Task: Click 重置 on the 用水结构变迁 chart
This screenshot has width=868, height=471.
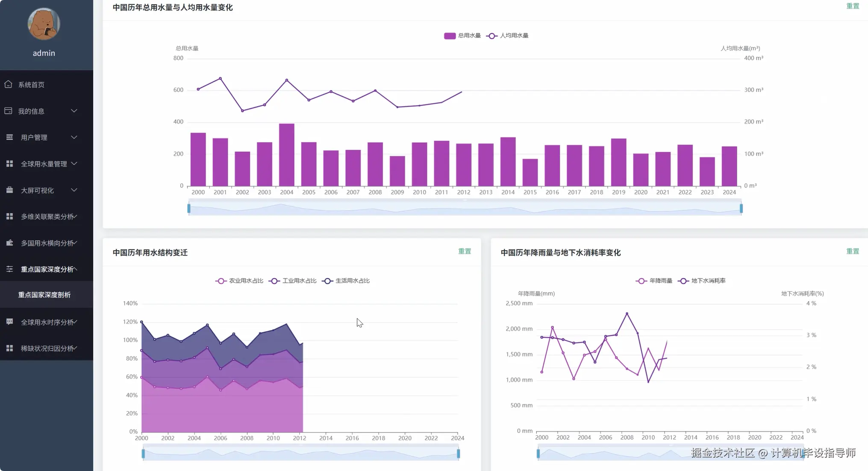Action: 465,251
